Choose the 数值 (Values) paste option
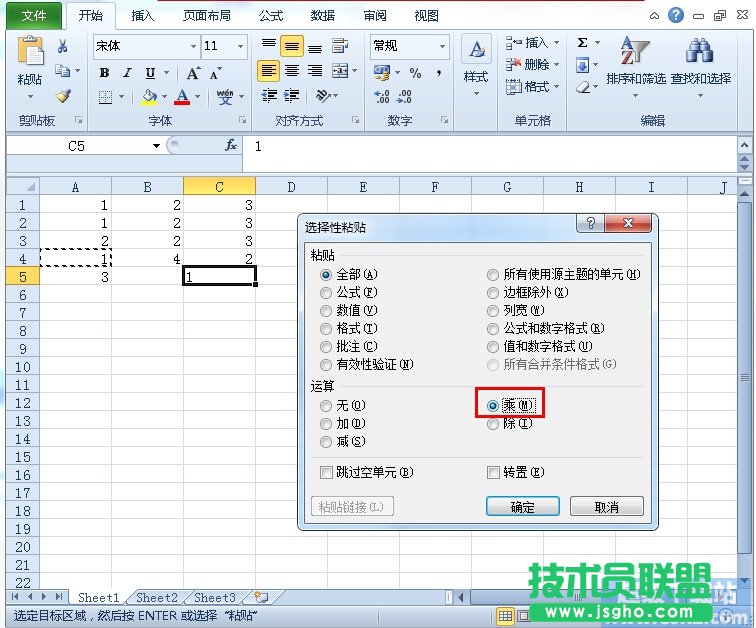The image size is (756, 628). pyautogui.click(x=326, y=311)
